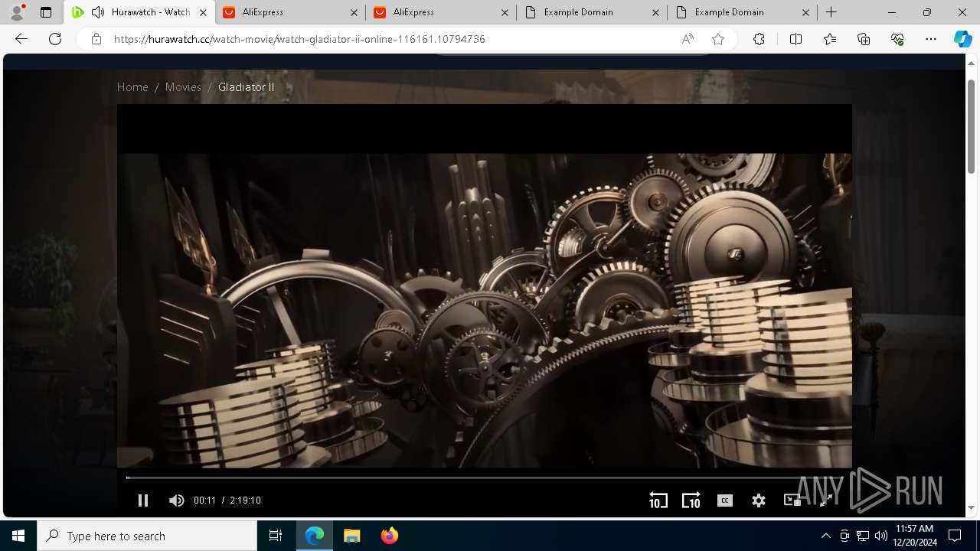Switch to Hurawatch browser tab
The width and height of the screenshot is (980, 551).
(x=139, y=12)
